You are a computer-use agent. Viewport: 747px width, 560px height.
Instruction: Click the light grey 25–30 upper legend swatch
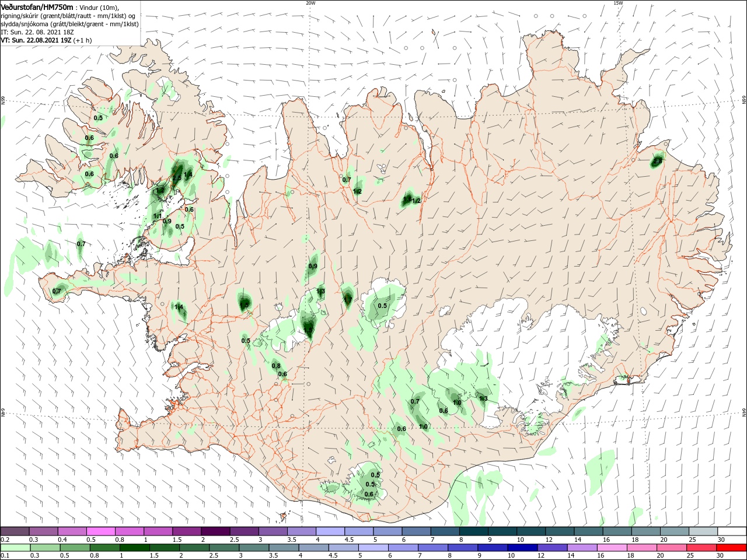tap(703, 531)
